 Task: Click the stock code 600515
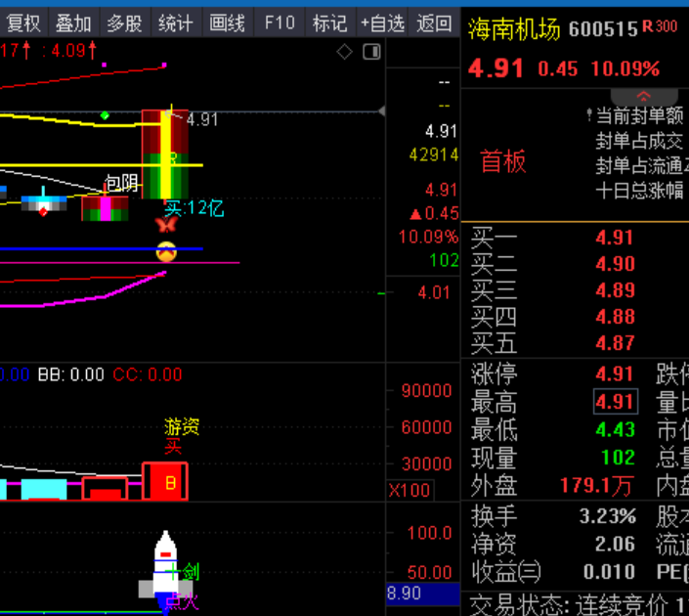(603, 29)
